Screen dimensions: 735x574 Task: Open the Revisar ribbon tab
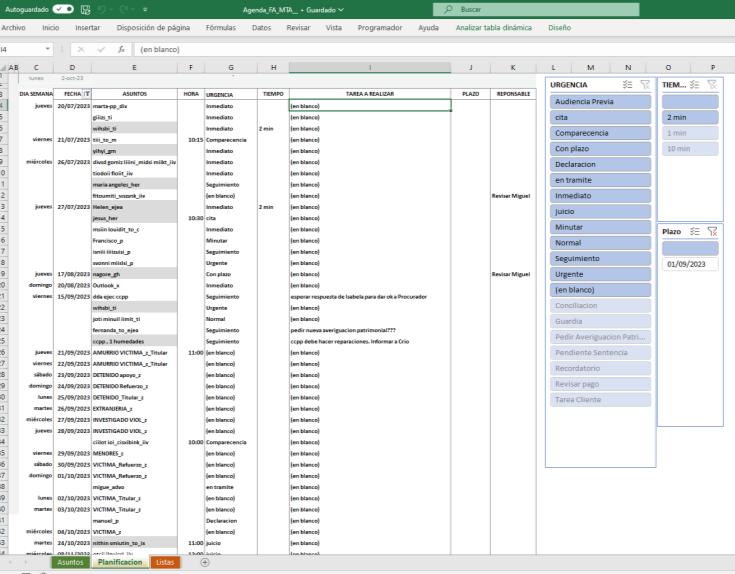point(298,28)
